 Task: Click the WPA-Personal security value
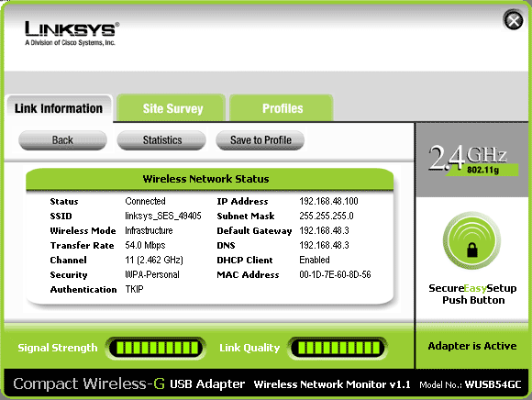point(152,274)
